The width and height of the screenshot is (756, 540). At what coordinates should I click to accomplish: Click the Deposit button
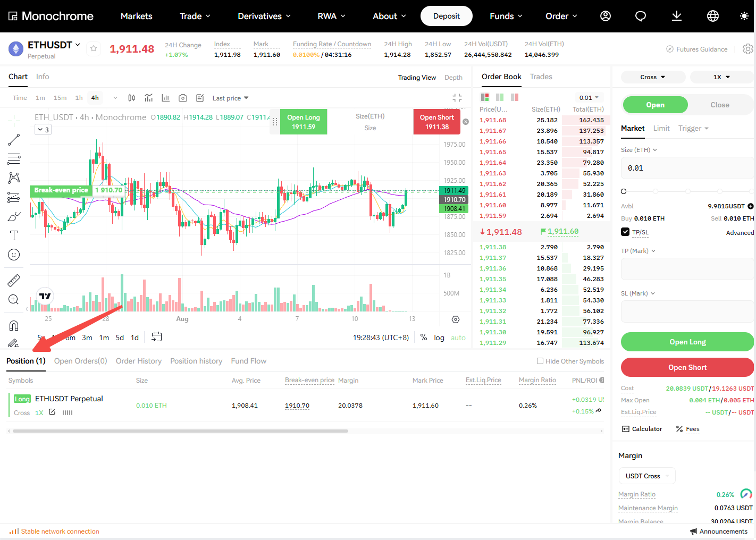(447, 16)
